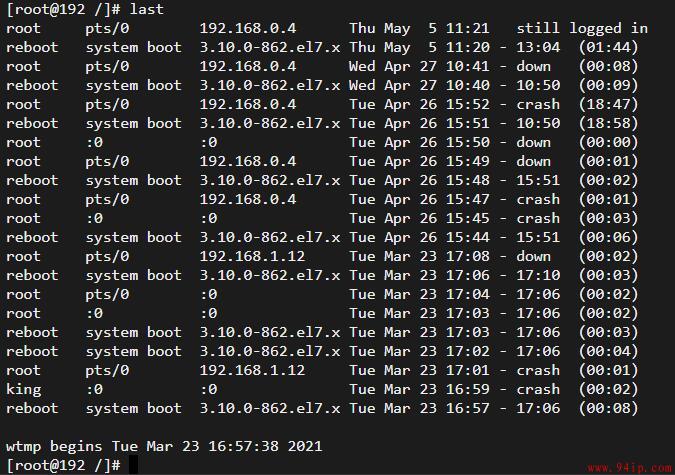
Task: Select the king user entry
Action: pos(24,389)
